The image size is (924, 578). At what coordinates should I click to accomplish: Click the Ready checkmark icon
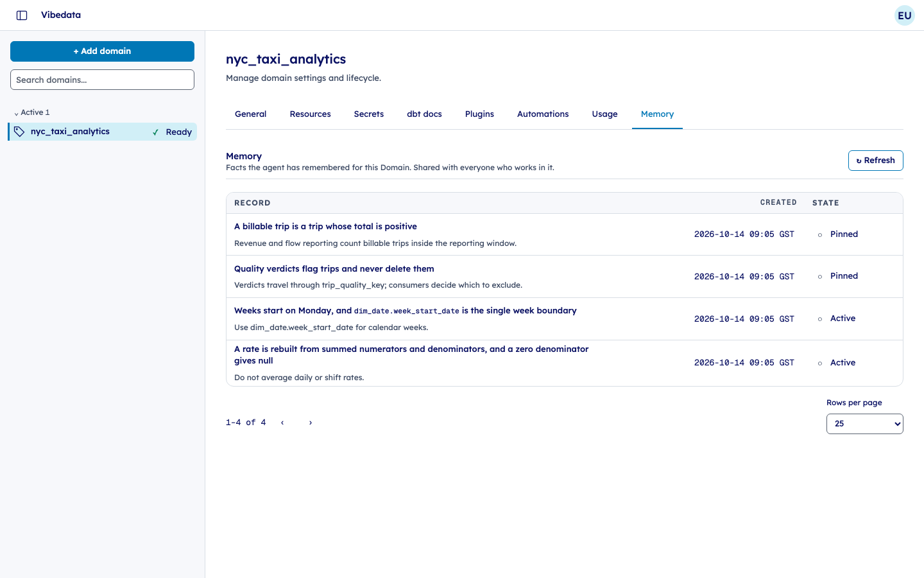(x=155, y=132)
